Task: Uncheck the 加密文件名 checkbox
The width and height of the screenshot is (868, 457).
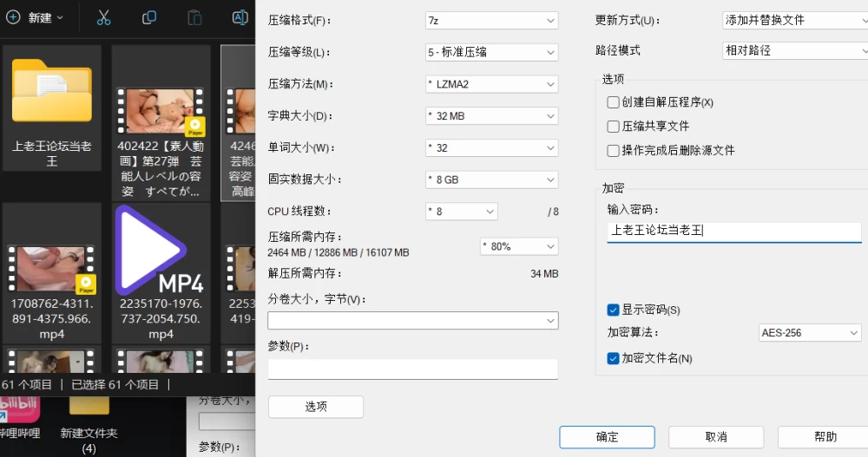Action: [613, 358]
